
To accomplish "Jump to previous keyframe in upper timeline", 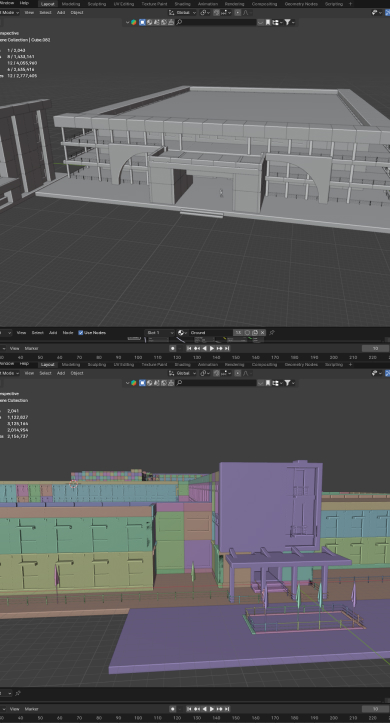I will [x=197, y=349].
